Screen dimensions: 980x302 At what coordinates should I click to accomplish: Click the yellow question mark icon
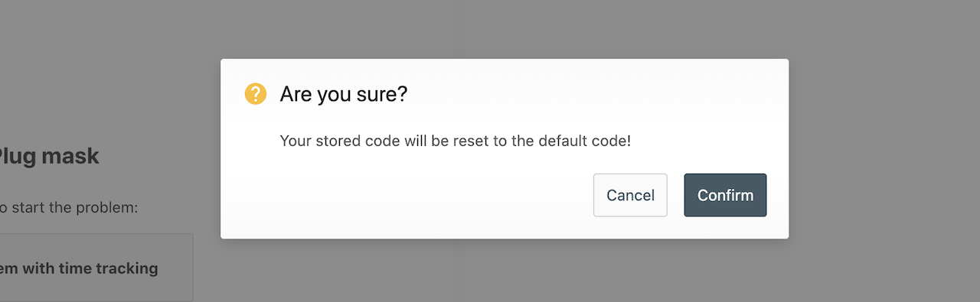pyautogui.click(x=255, y=94)
